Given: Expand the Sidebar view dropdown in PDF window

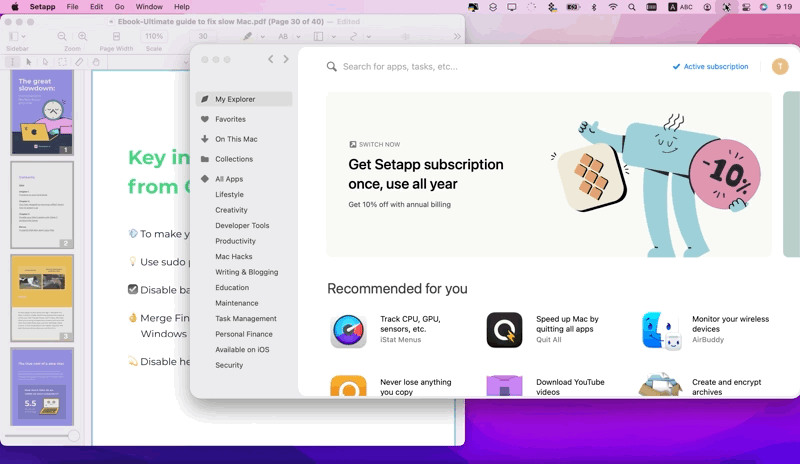Looking at the screenshot, I should [23, 37].
